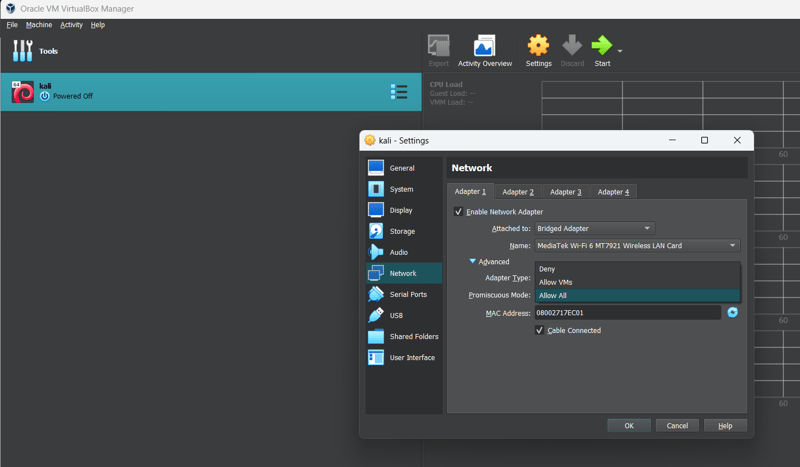The width and height of the screenshot is (800, 467).
Task: Open the adapter Name dropdown
Action: coord(637,245)
